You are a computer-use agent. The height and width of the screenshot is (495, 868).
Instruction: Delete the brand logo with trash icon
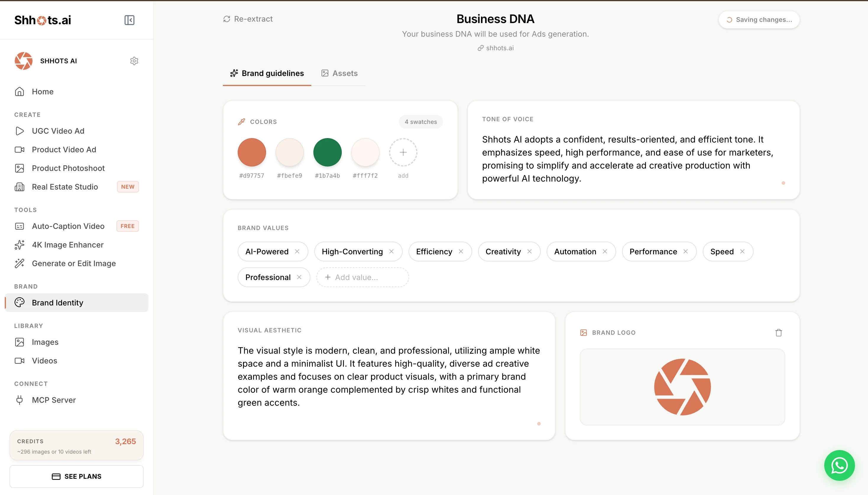point(778,332)
